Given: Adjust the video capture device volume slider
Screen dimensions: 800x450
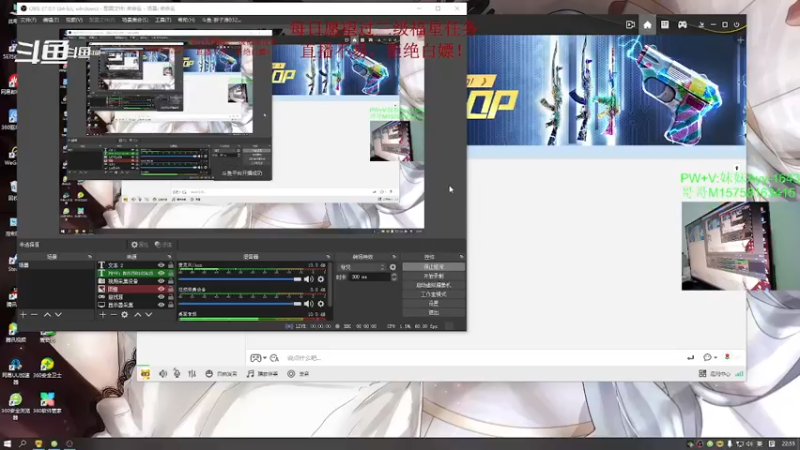Looking at the screenshot, I should tap(240, 304).
